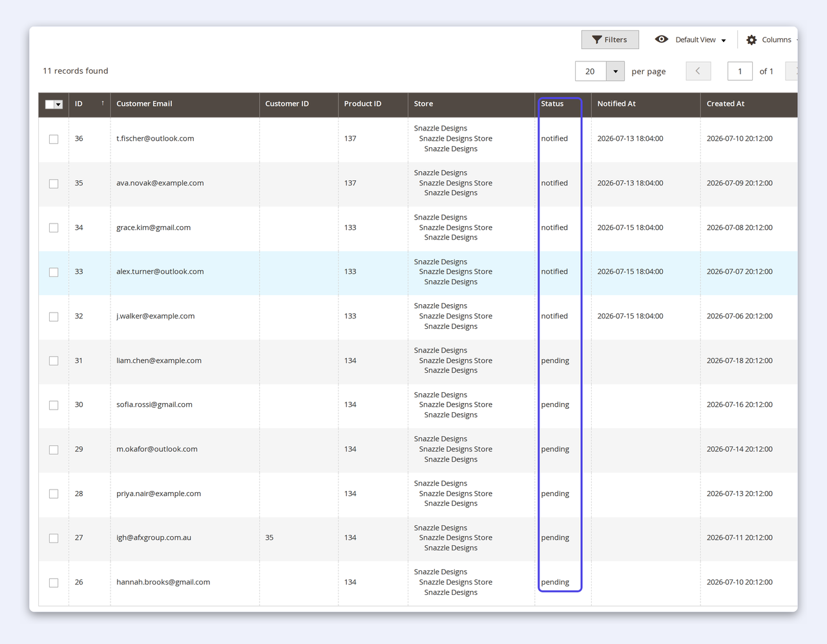Click the funnel icon on Filters button
Viewport: 827px width, 644px height.
click(x=597, y=40)
